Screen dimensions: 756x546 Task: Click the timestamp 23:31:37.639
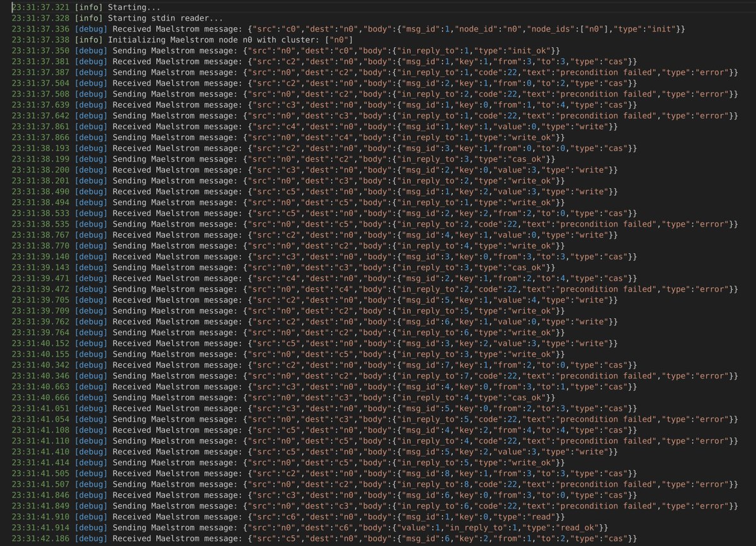[x=41, y=105]
